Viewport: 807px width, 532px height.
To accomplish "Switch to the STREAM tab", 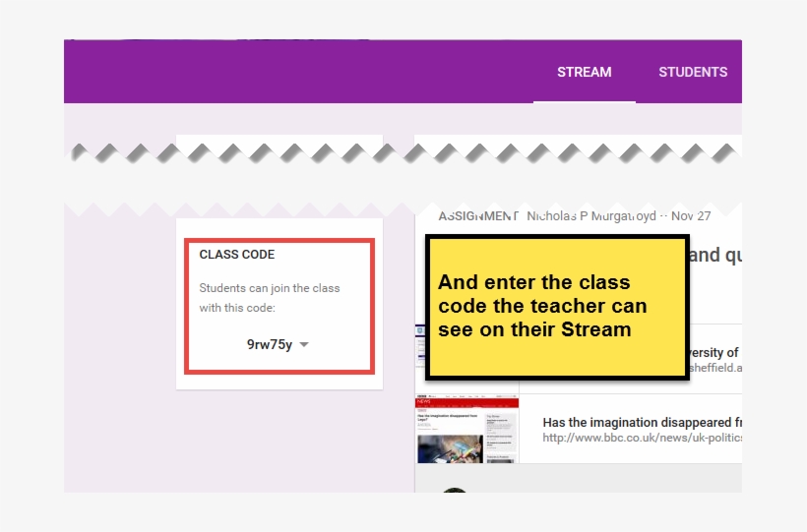I will click(x=584, y=72).
